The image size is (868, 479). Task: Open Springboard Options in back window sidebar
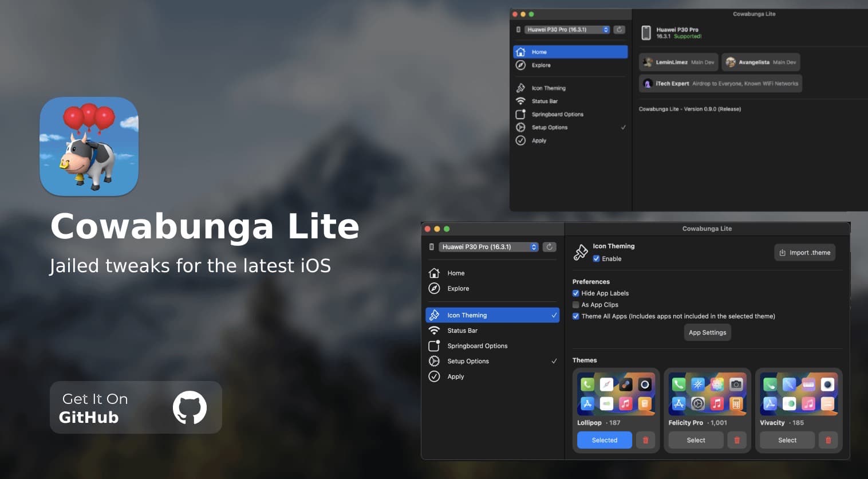tap(570, 115)
